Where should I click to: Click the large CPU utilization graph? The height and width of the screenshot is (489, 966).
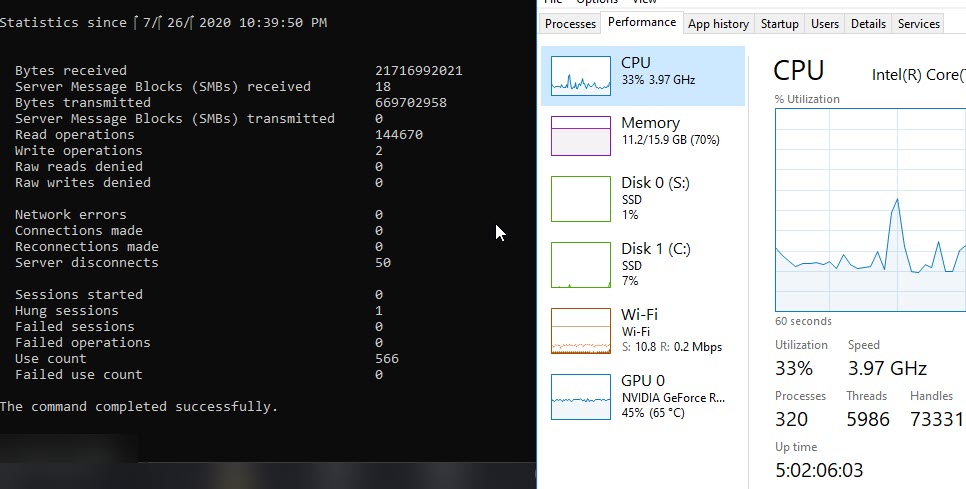(x=870, y=210)
